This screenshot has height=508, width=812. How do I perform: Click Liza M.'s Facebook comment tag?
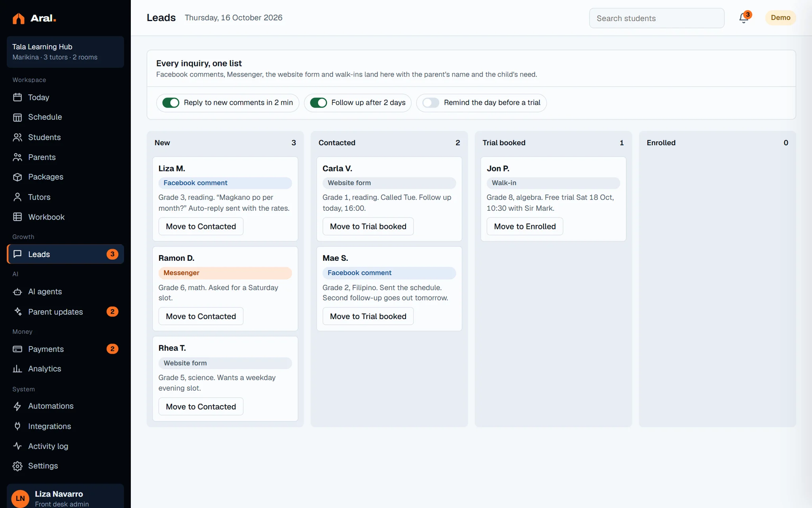tap(225, 183)
